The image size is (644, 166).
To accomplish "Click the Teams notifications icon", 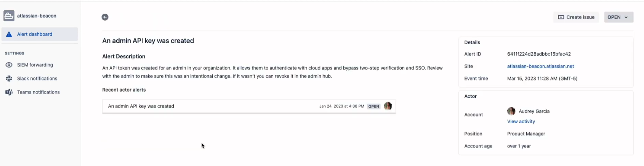I will (x=9, y=92).
